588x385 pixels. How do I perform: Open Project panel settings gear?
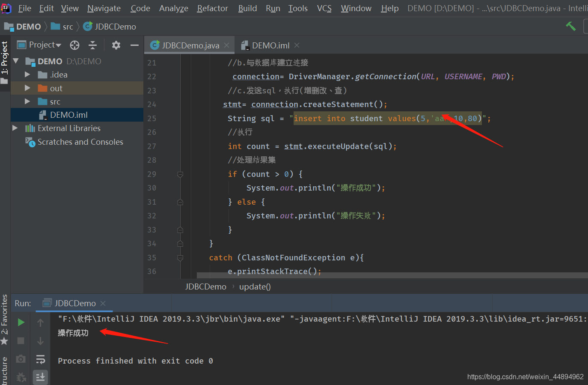[116, 45]
